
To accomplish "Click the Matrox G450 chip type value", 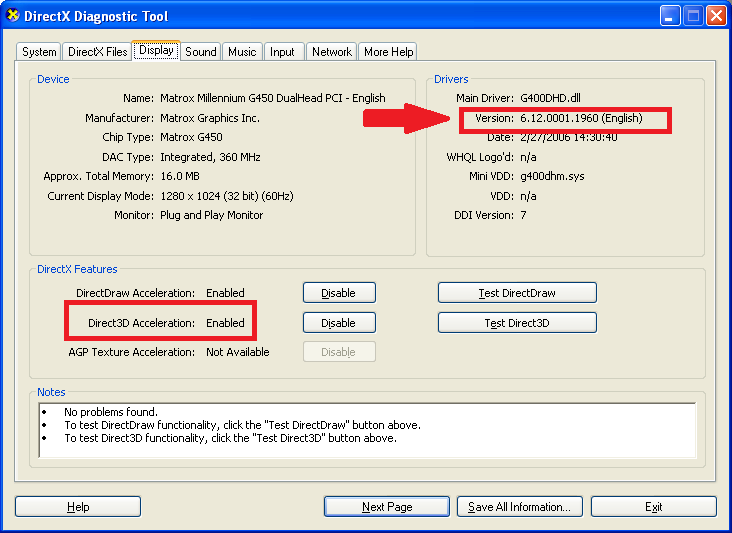I will pyautogui.click(x=191, y=137).
